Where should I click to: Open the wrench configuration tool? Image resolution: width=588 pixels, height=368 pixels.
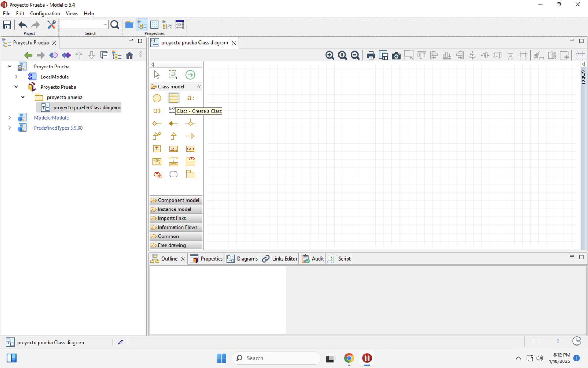coord(51,25)
